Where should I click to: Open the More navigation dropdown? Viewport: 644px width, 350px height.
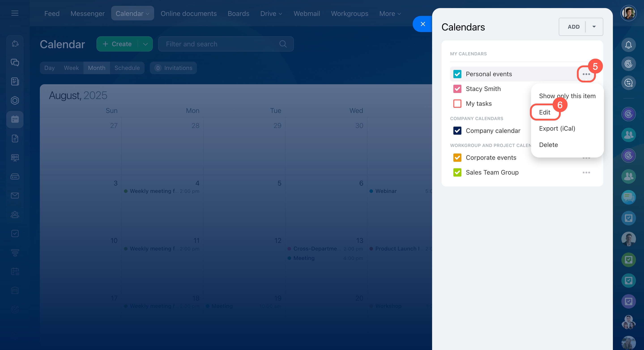pos(390,13)
